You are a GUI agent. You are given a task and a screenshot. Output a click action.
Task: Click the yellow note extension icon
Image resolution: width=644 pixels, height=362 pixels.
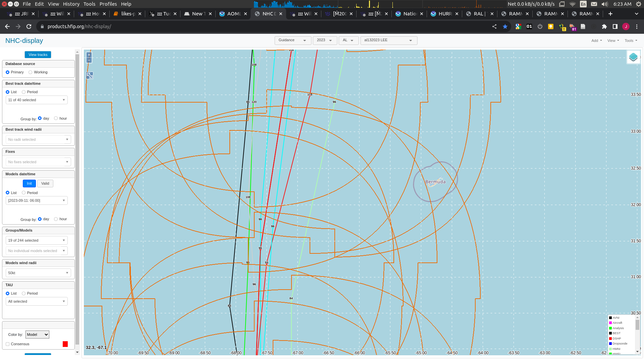click(x=551, y=26)
